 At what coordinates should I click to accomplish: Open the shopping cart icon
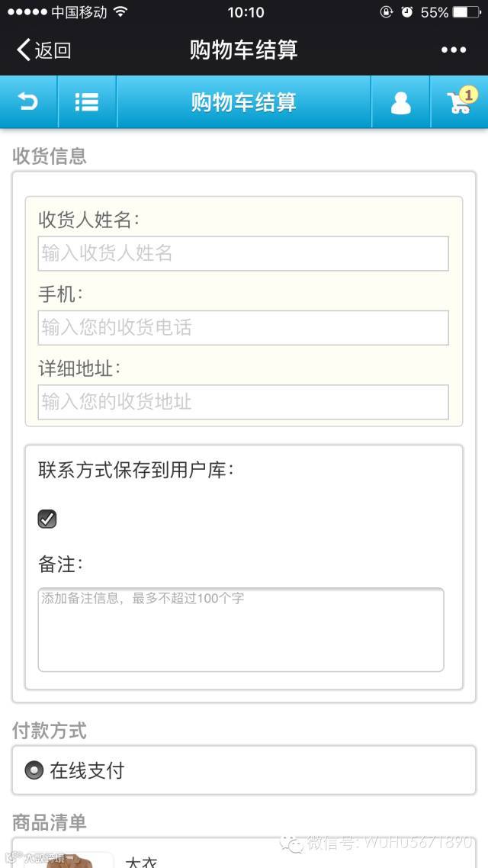tap(459, 103)
